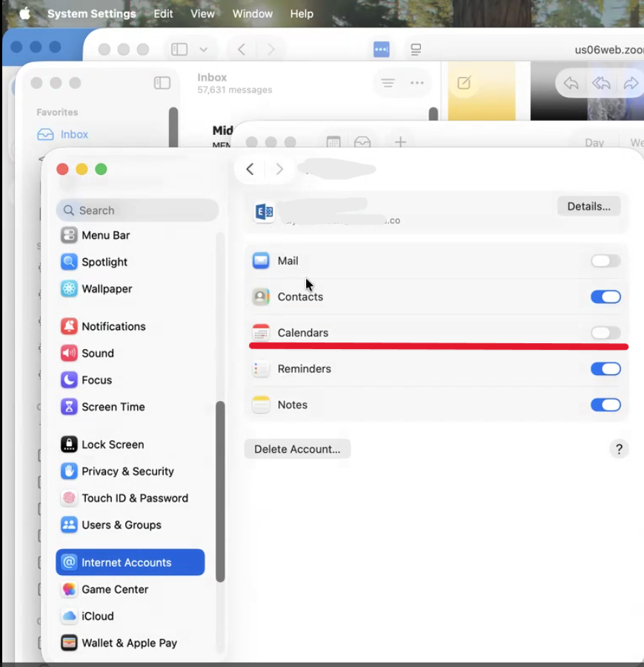The height and width of the screenshot is (667, 644).
Task: Open Wallet & Apple Pay settings
Action: pyautogui.click(x=130, y=643)
